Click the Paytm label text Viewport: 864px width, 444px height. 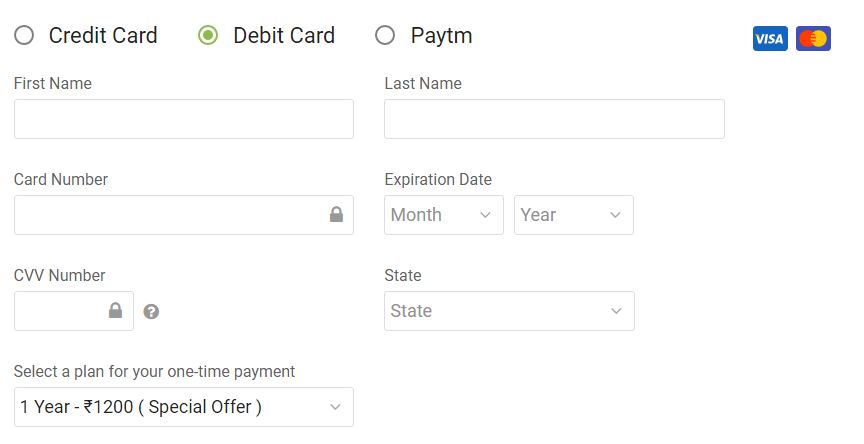point(441,36)
